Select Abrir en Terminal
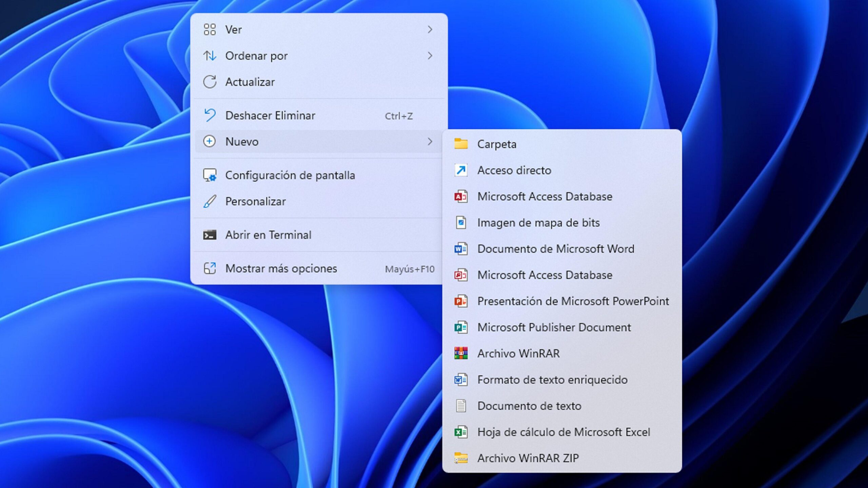 [319, 235]
